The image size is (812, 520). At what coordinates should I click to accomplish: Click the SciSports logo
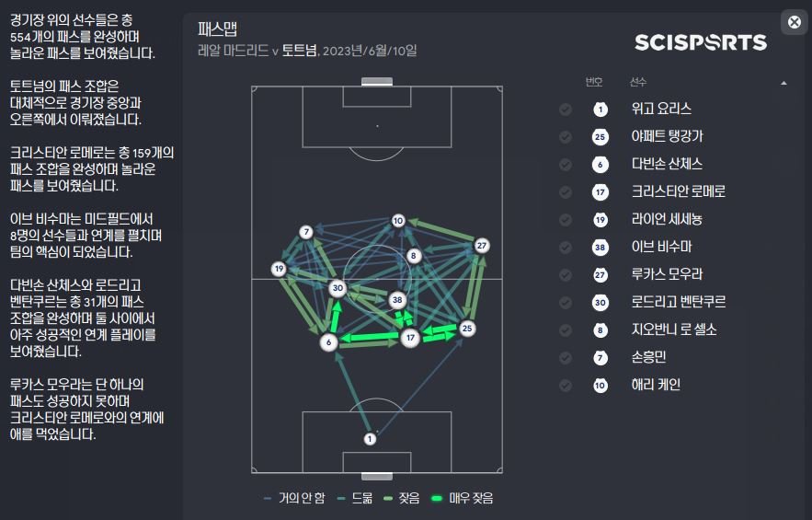pos(701,42)
